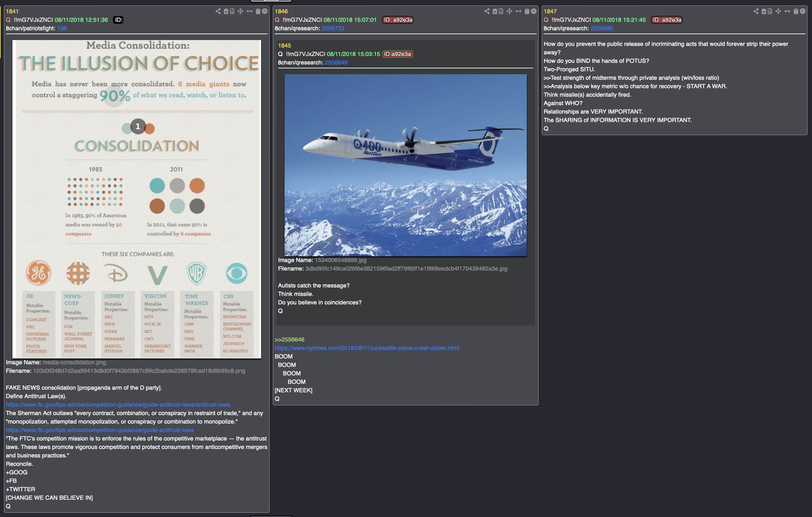Image resolution: width=812 pixels, height=517 pixels.
Task: Click image name 1534006548899.jpg
Action: 341,260
